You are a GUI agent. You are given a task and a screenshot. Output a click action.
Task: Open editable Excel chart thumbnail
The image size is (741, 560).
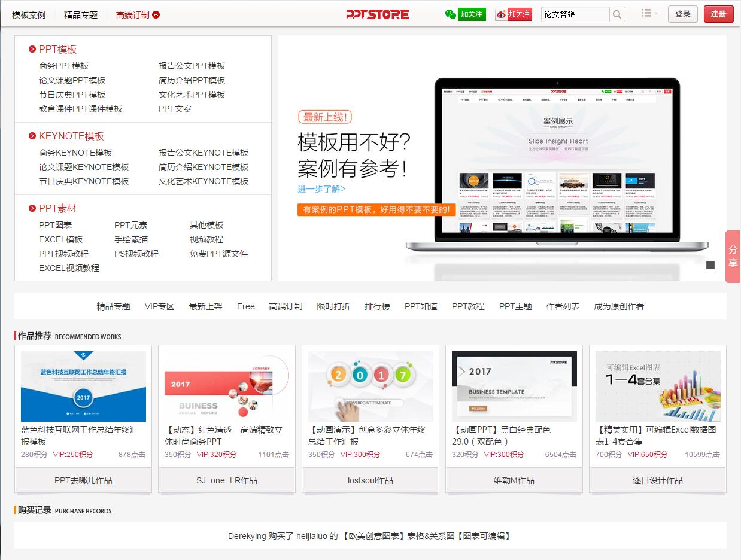pos(658,386)
